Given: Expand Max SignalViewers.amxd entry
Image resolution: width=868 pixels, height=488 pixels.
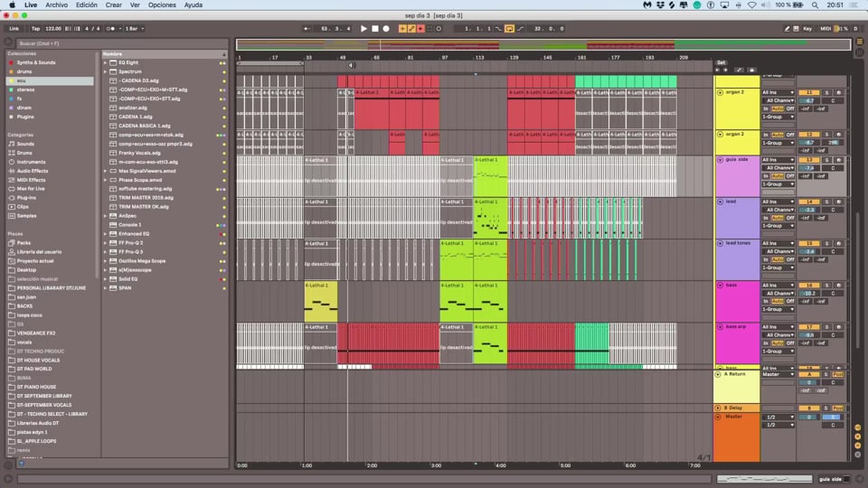Looking at the screenshot, I should tap(105, 171).
